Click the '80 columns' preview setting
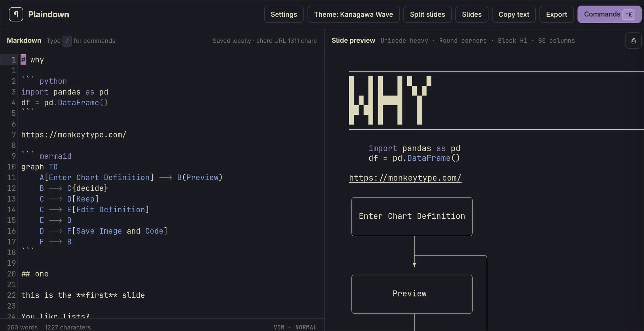This screenshot has width=644, height=331. (x=556, y=41)
